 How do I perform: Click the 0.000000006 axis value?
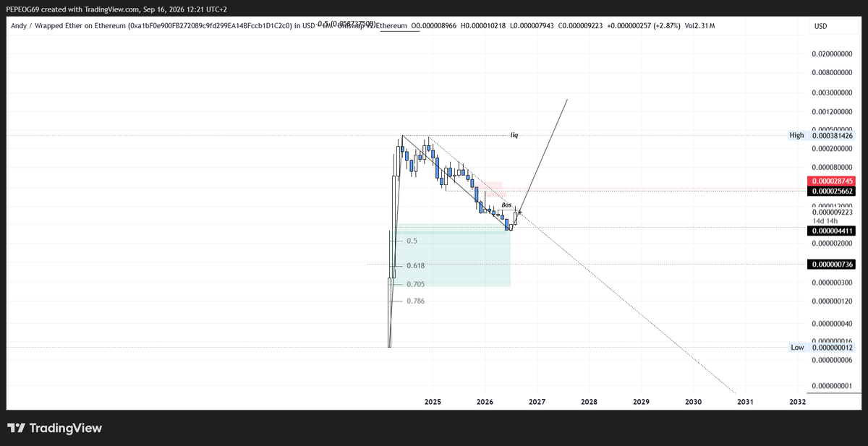click(x=833, y=361)
